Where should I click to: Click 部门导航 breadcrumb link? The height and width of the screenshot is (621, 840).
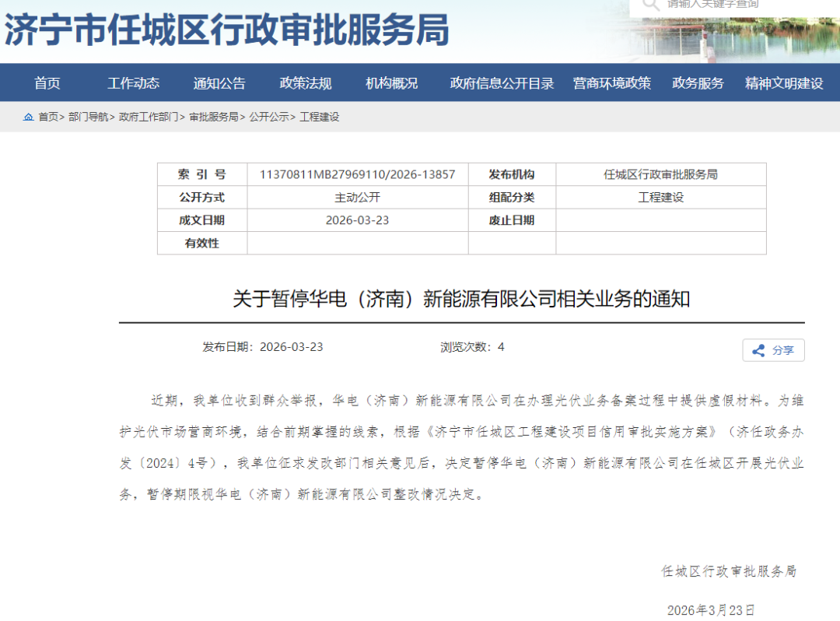pos(88,118)
